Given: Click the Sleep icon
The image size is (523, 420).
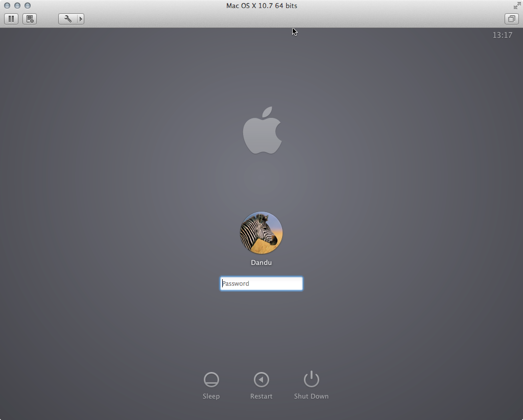Looking at the screenshot, I should pos(211,380).
